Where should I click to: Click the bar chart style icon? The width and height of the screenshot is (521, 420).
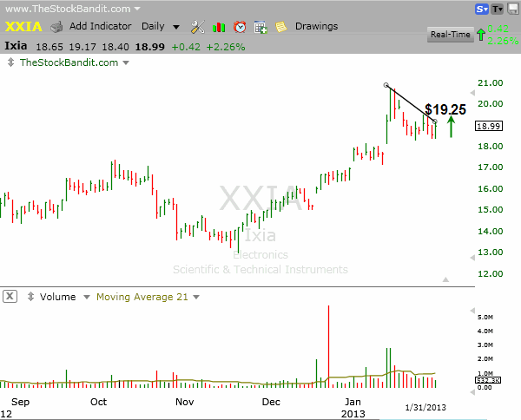(x=219, y=27)
